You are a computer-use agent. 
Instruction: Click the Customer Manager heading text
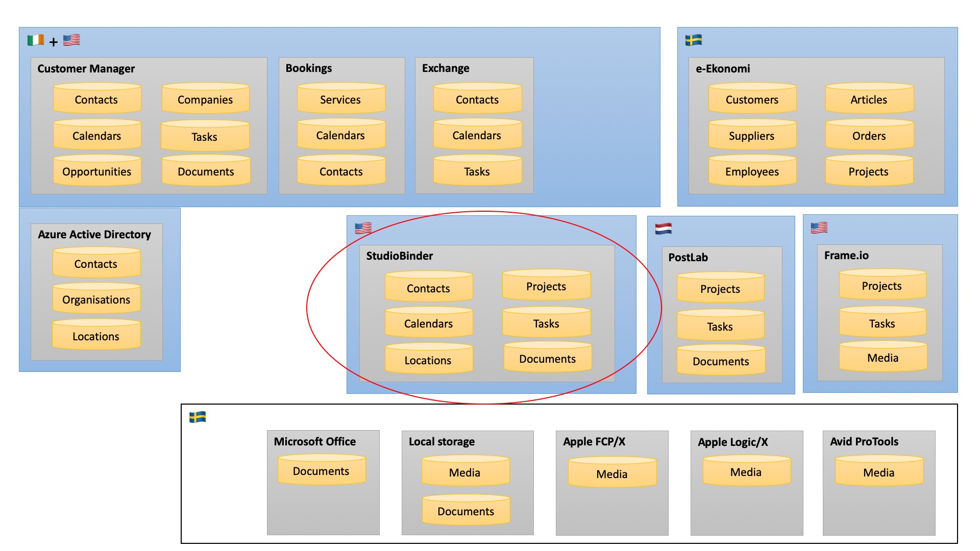(86, 69)
